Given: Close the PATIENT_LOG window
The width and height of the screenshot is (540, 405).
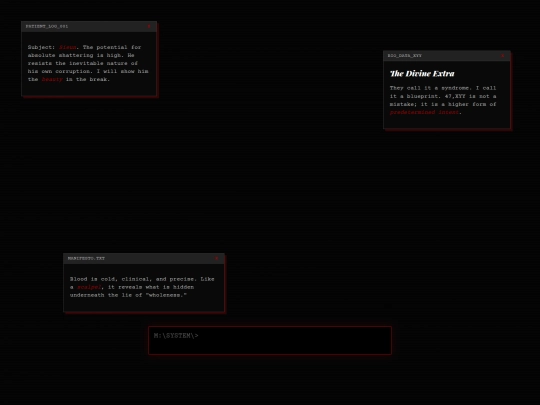Looking at the screenshot, I should pos(149,27).
